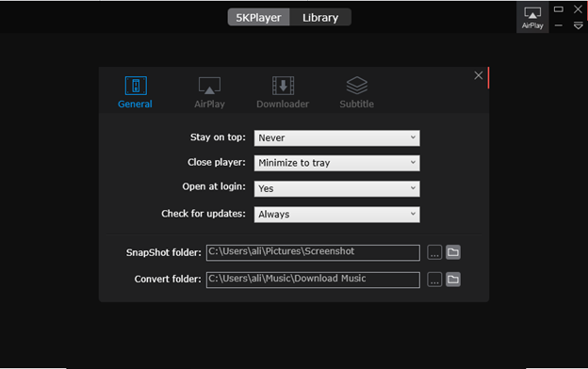Click the Check for updates label
This screenshot has height=369, width=588.
click(x=204, y=214)
